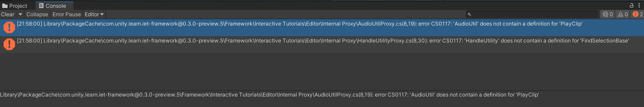
Task: Select the AudioUtil PlayClip error entry
Action: (322, 28)
